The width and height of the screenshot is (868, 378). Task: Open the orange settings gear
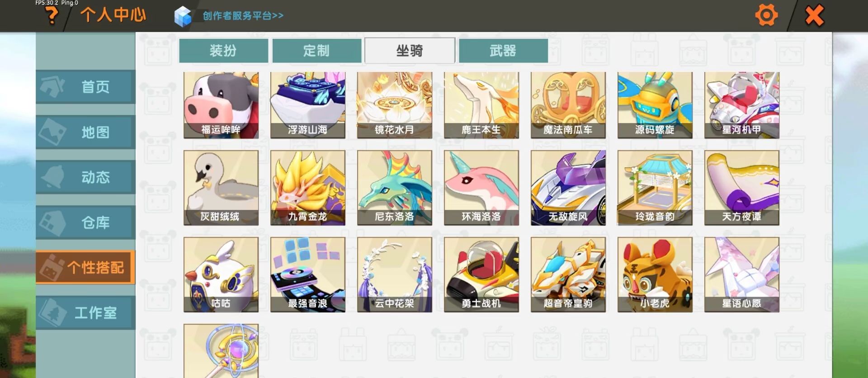[766, 15]
